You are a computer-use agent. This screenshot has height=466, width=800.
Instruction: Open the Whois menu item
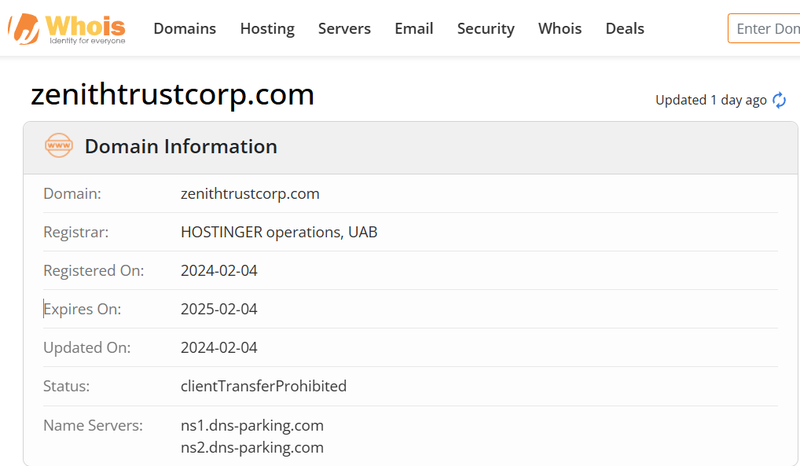[560, 29]
